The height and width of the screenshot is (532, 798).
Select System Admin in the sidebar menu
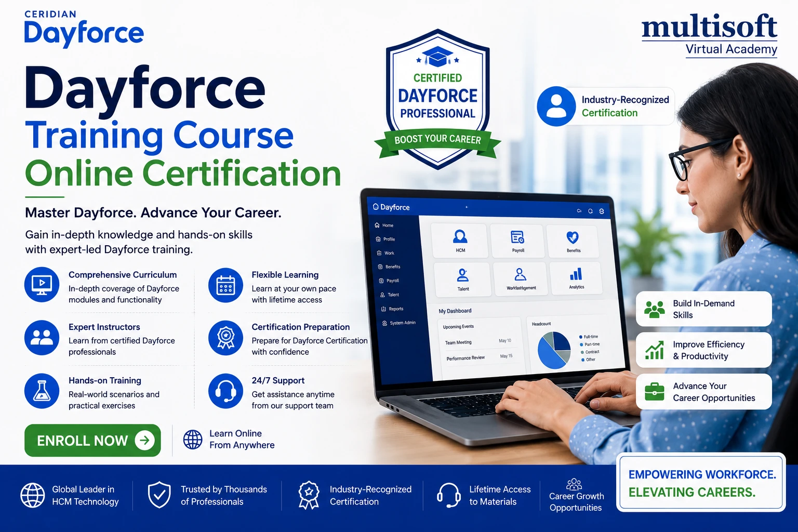pyautogui.click(x=399, y=323)
